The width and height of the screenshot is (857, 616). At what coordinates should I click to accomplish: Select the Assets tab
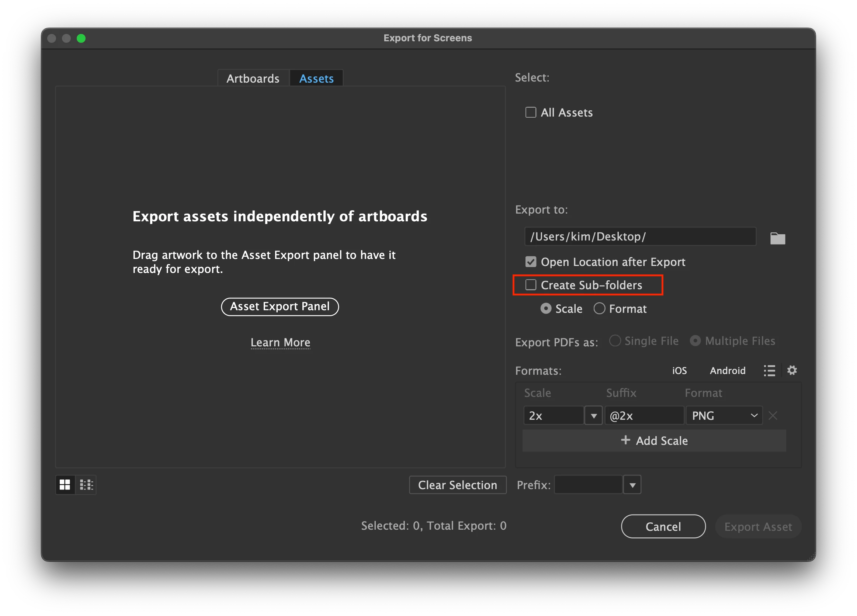(x=316, y=79)
